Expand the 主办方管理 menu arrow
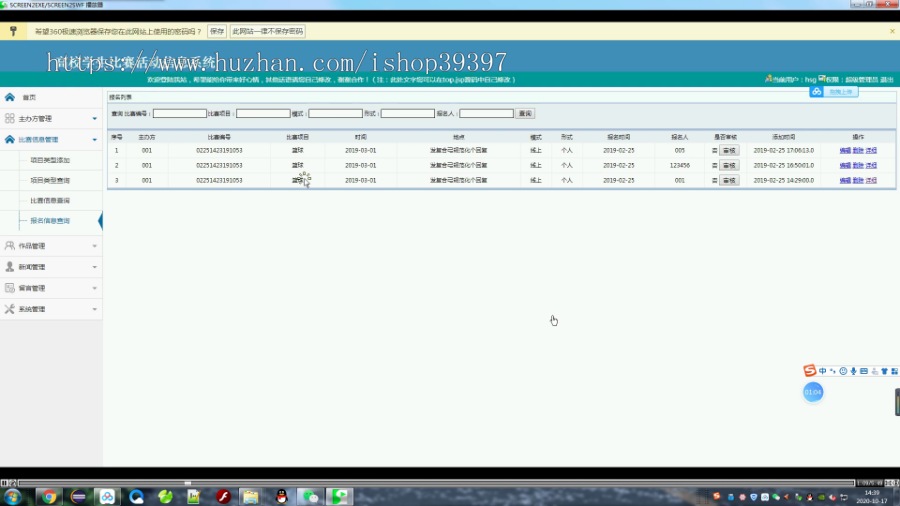This screenshot has height=506, width=900. point(95,119)
